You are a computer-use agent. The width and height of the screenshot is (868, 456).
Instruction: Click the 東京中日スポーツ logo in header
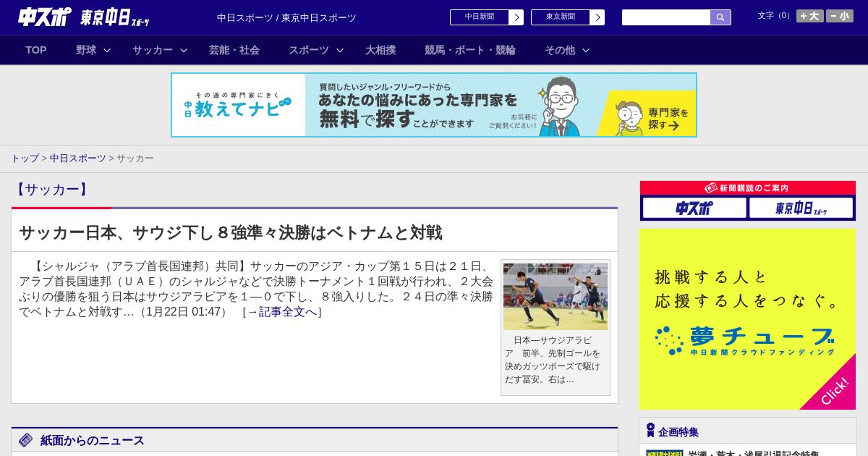[x=114, y=17]
